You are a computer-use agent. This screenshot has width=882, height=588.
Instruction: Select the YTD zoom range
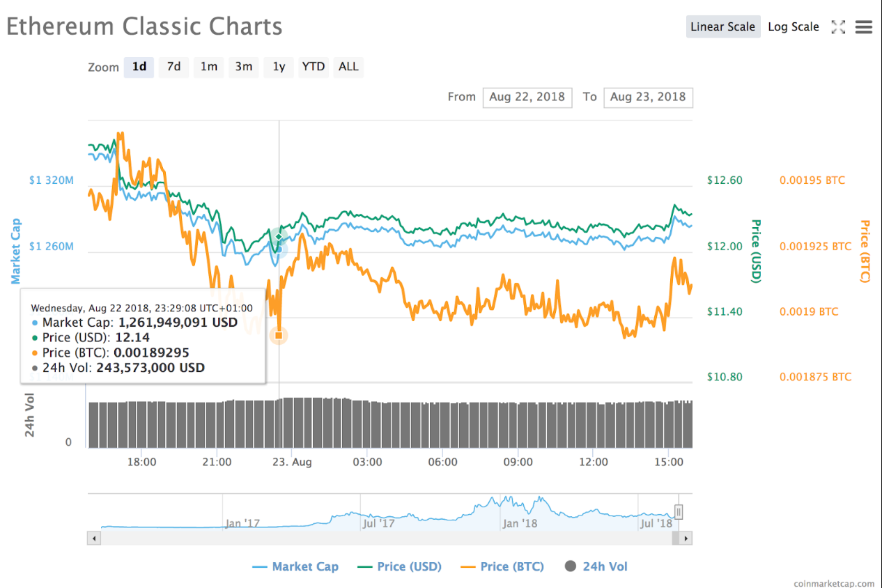[314, 67]
